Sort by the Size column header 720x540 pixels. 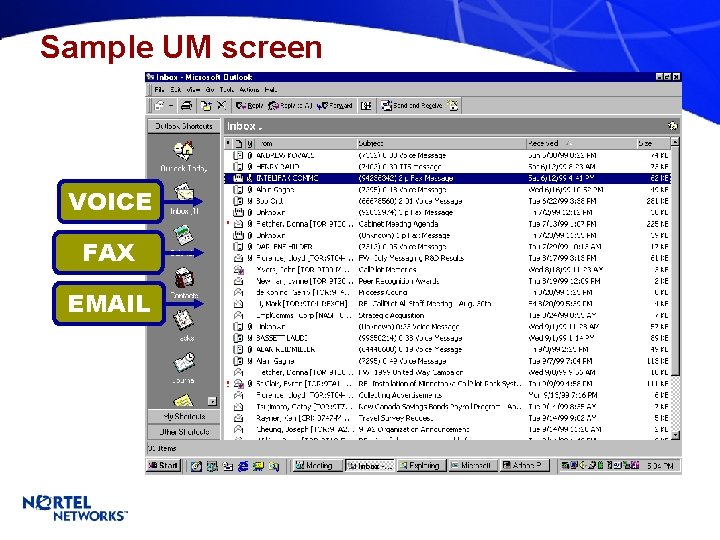(652, 143)
